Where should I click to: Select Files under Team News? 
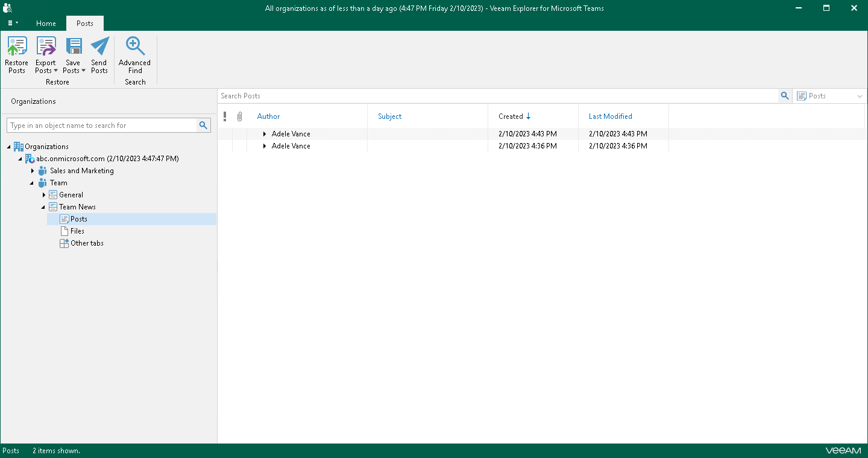coord(77,231)
